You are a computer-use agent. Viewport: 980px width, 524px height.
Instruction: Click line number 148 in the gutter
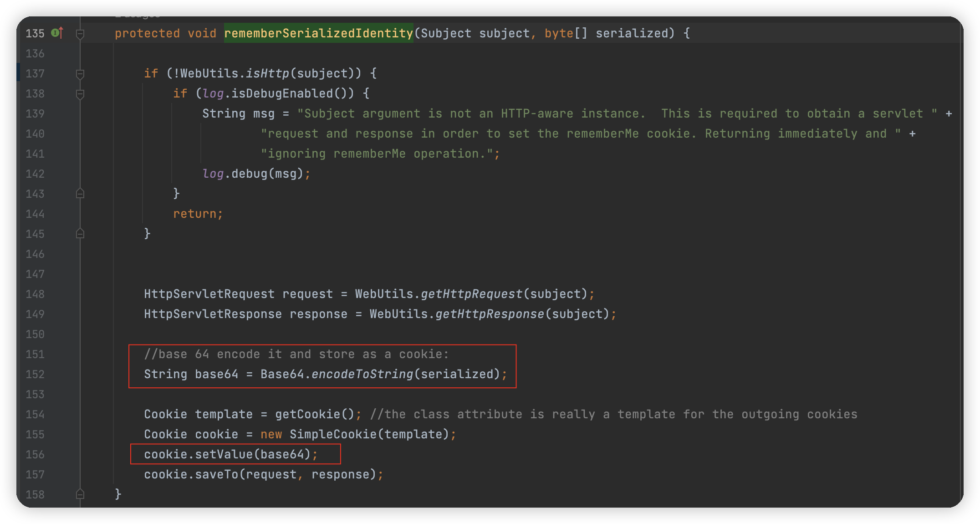point(35,294)
